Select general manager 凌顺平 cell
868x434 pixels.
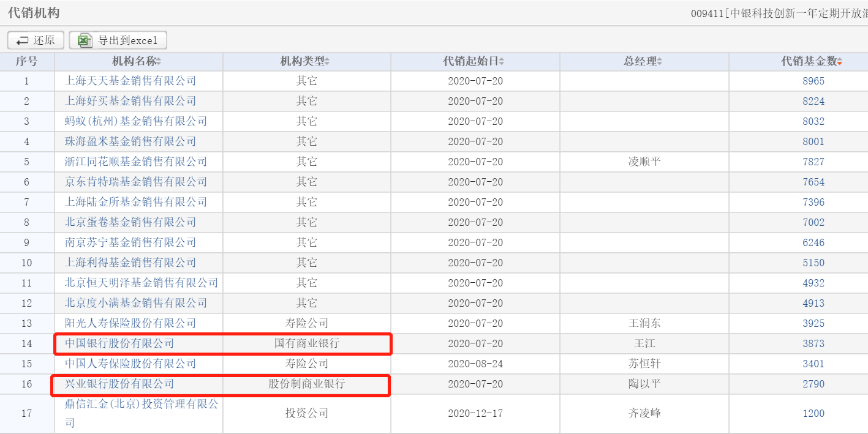[x=644, y=162]
